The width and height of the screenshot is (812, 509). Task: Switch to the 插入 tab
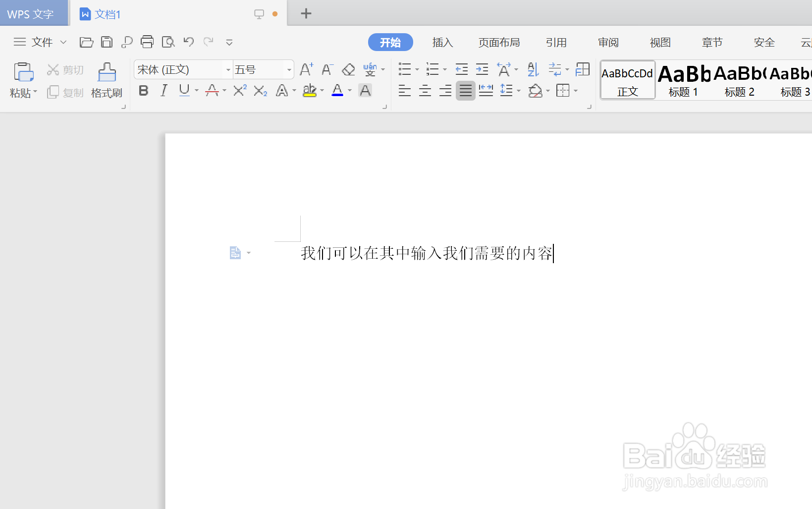coord(442,42)
